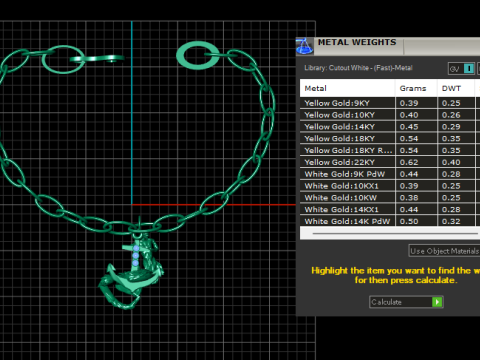Select the White Gold:9K PdW row
This screenshot has width=480, height=360.
pos(390,174)
